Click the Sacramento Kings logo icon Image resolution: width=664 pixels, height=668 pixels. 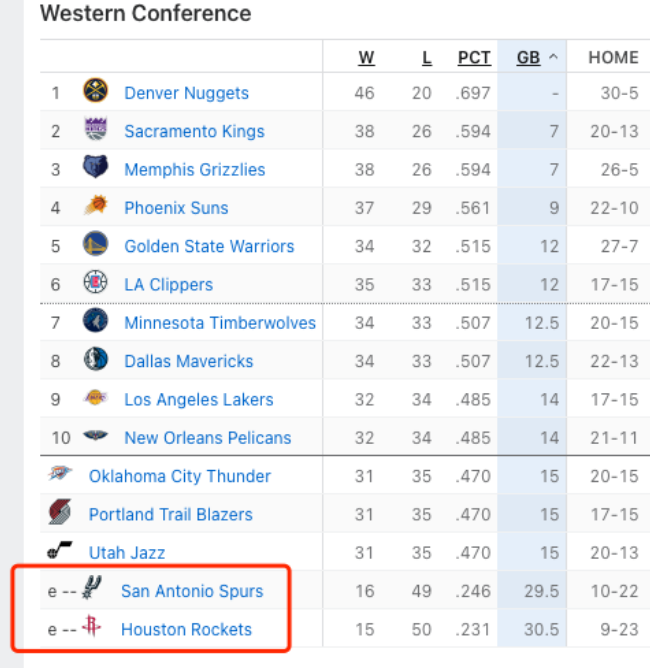(95, 129)
